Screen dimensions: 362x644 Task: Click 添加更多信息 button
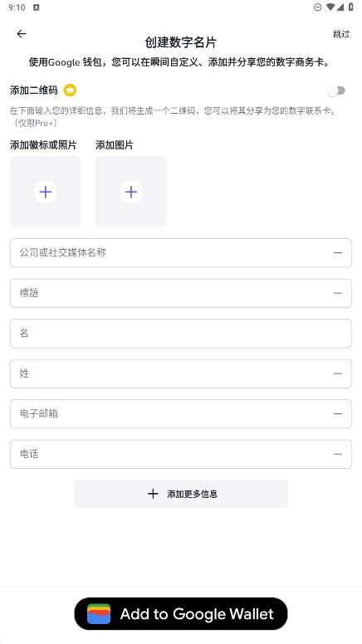click(x=181, y=494)
